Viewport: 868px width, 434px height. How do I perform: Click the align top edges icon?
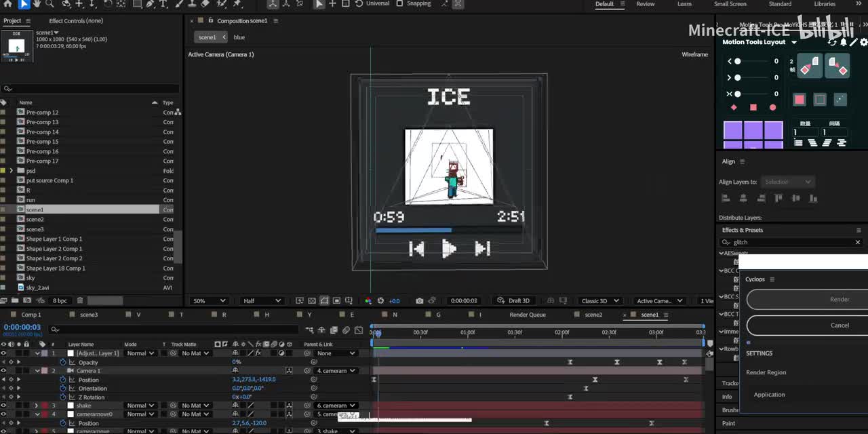[778, 198]
